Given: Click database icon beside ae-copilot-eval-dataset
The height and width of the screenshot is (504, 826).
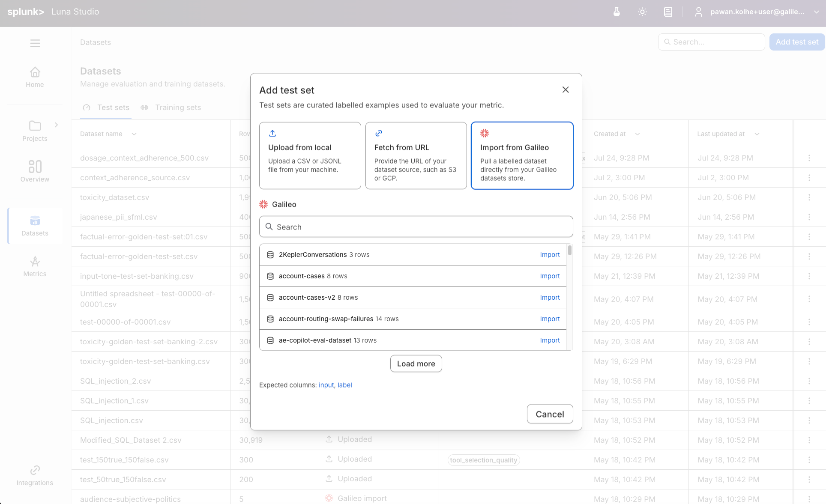Looking at the screenshot, I should (270, 340).
